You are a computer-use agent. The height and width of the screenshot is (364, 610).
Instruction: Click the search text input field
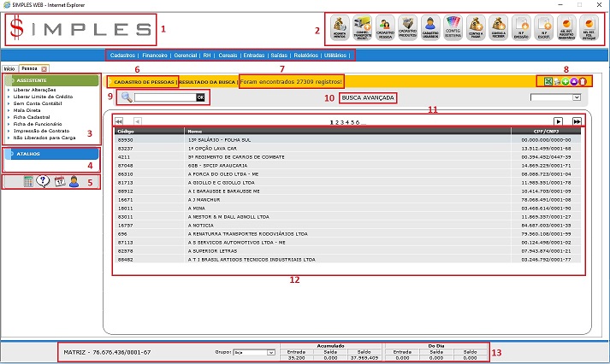pos(165,98)
